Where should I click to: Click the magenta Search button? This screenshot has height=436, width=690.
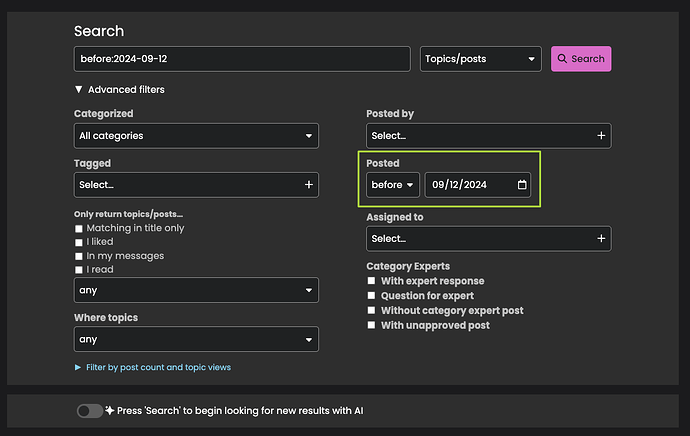click(x=581, y=59)
